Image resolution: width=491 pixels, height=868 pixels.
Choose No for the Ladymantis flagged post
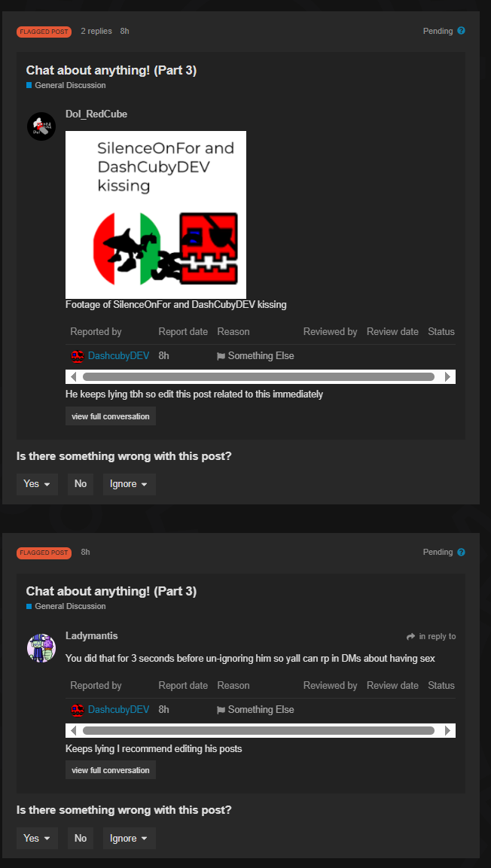point(81,838)
